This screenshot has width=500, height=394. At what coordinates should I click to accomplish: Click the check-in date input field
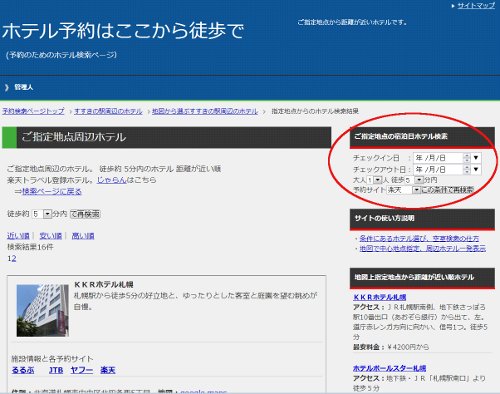(438, 158)
